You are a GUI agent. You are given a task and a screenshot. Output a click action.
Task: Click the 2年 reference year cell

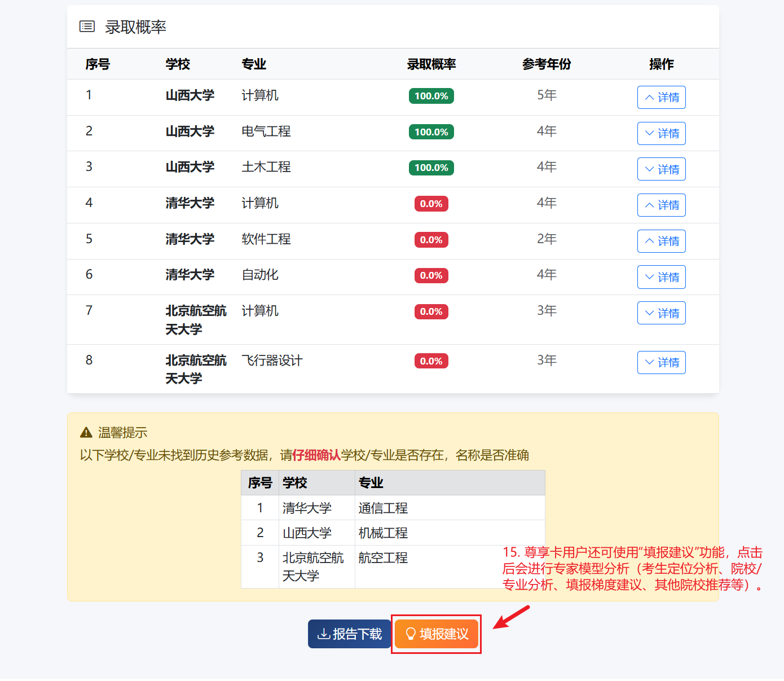point(547,239)
